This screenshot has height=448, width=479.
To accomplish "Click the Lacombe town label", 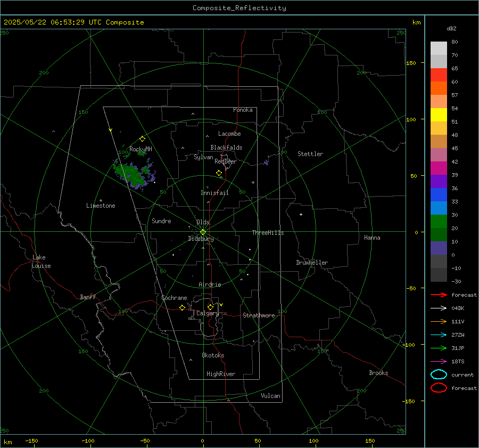I will [x=229, y=134].
